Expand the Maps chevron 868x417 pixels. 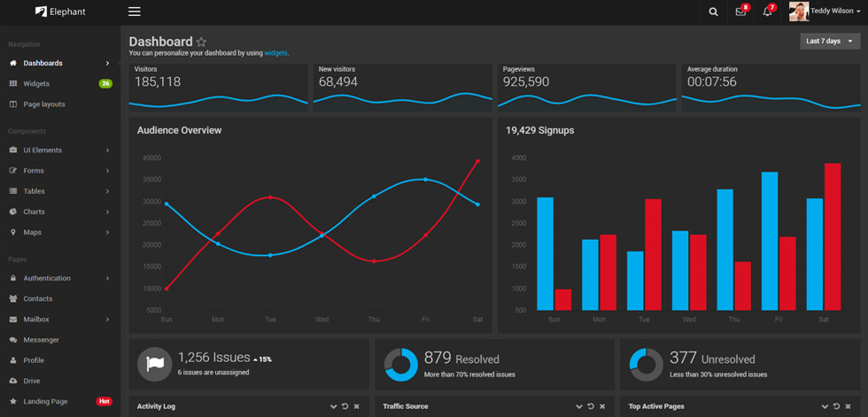point(107,232)
